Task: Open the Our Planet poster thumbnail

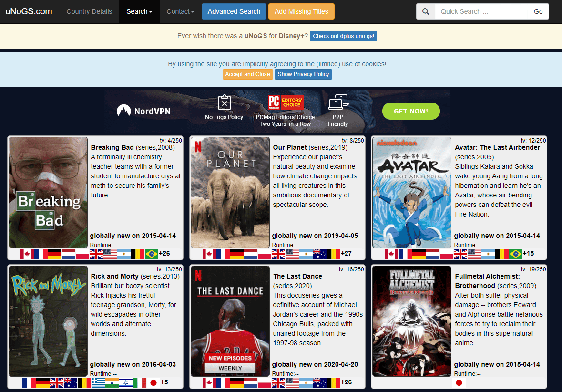Action: coord(230,192)
